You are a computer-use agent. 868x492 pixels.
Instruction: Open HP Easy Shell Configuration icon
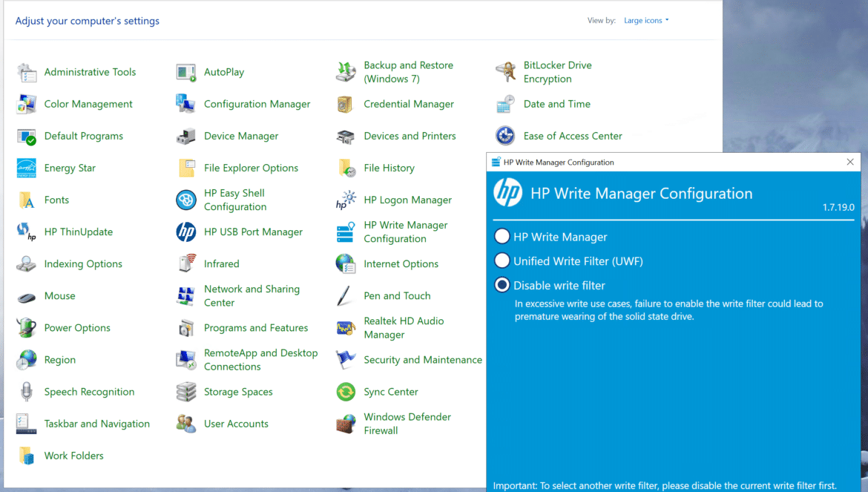(x=186, y=200)
